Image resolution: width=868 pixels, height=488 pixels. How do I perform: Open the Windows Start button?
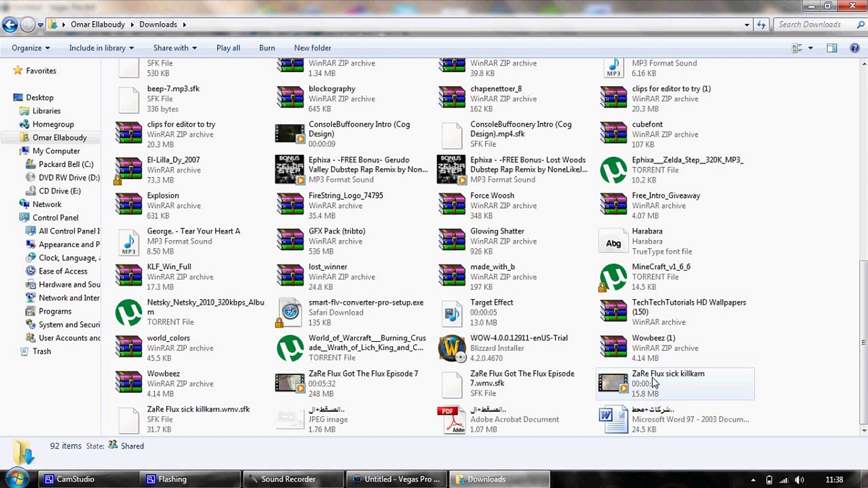17,478
